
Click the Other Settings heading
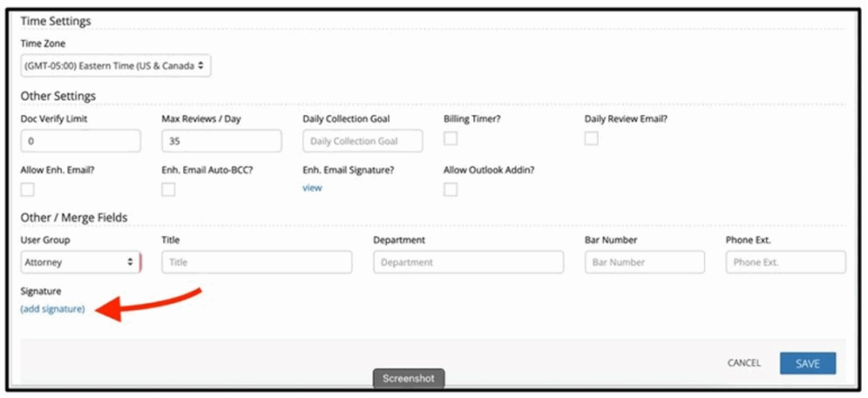tap(58, 96)
